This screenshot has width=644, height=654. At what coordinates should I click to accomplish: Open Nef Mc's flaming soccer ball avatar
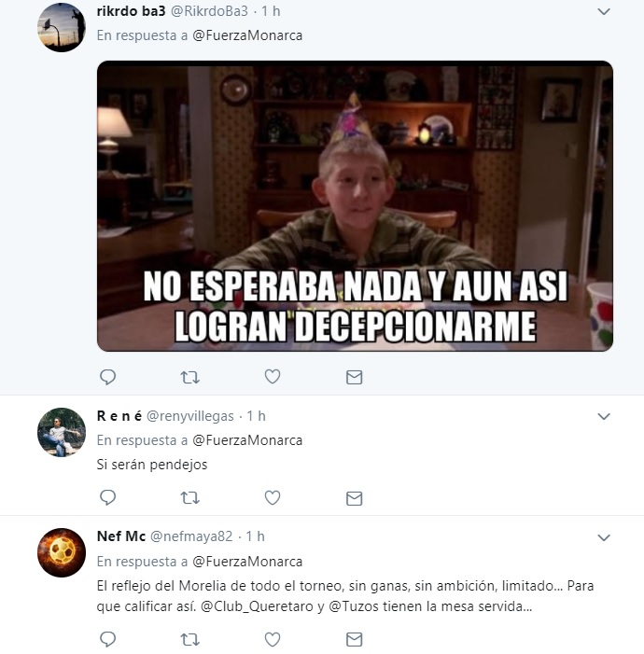coord(62,552)
